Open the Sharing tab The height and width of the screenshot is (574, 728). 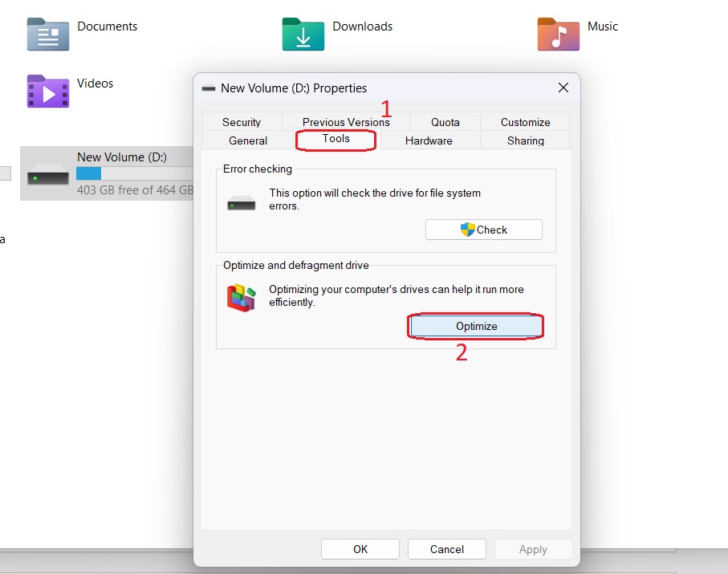526,140
